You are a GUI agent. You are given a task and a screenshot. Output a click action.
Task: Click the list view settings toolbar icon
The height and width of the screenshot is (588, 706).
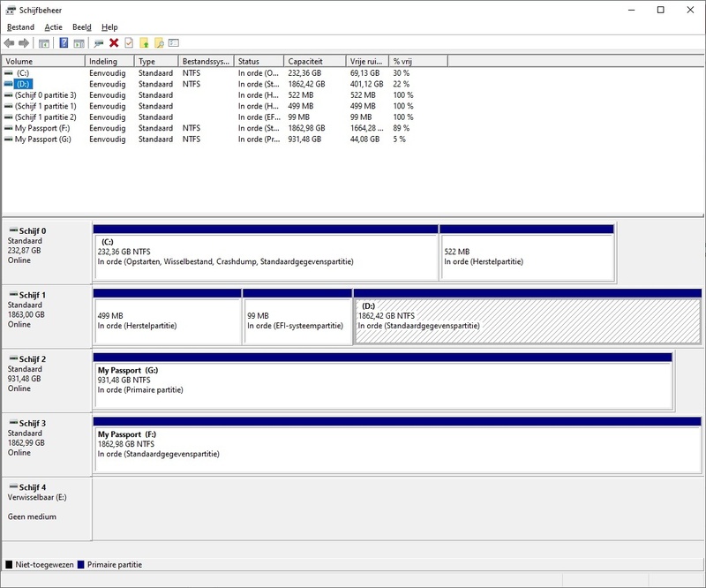pyautogui.click(x=174, y=42)
